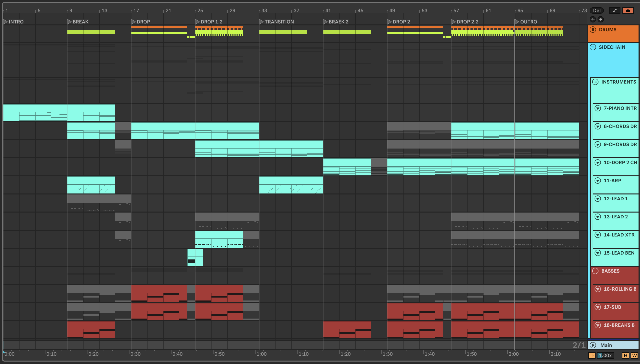640x364 pixels.
Task: Click the DROP locator play triangle
Action: coord(133,22)
